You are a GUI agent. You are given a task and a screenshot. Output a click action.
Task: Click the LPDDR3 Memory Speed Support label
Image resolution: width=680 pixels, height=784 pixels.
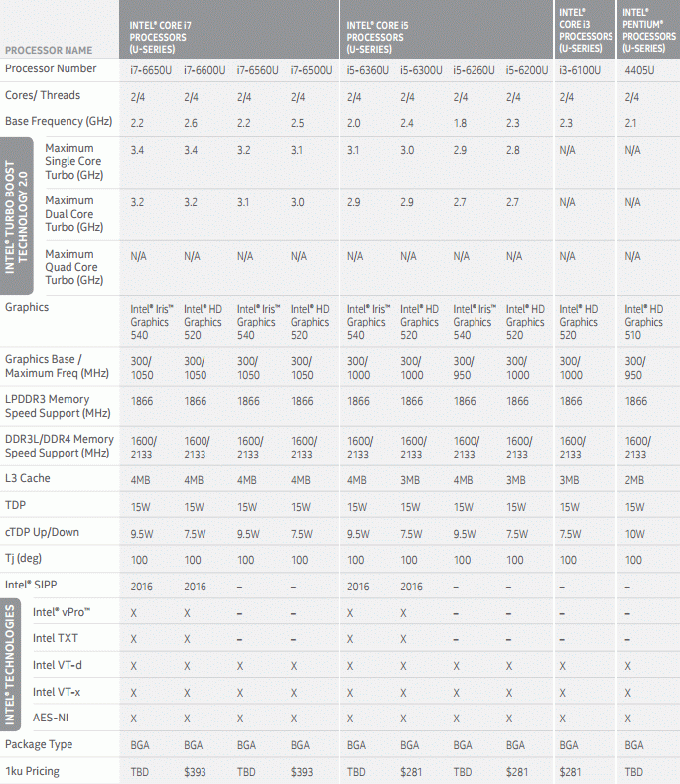[x=58, y=406]
